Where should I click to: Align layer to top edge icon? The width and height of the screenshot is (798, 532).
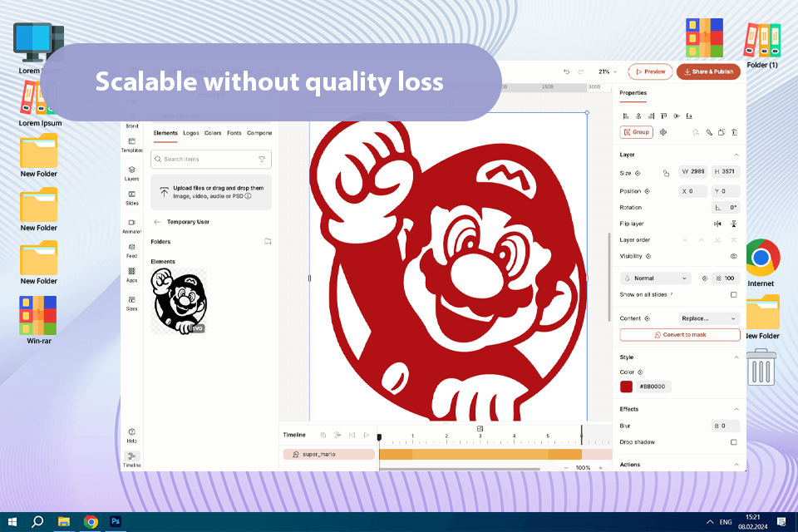pos(663,116)
